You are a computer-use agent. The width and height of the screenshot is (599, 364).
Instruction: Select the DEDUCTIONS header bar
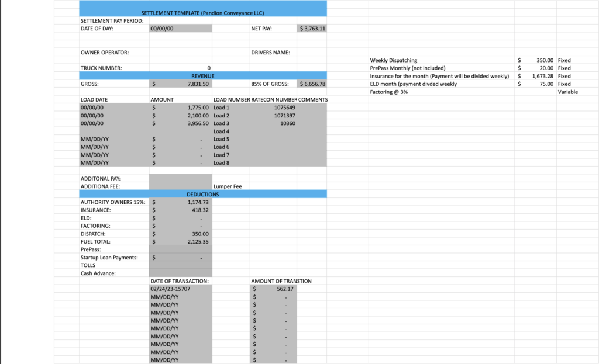(x=203, y=194)
